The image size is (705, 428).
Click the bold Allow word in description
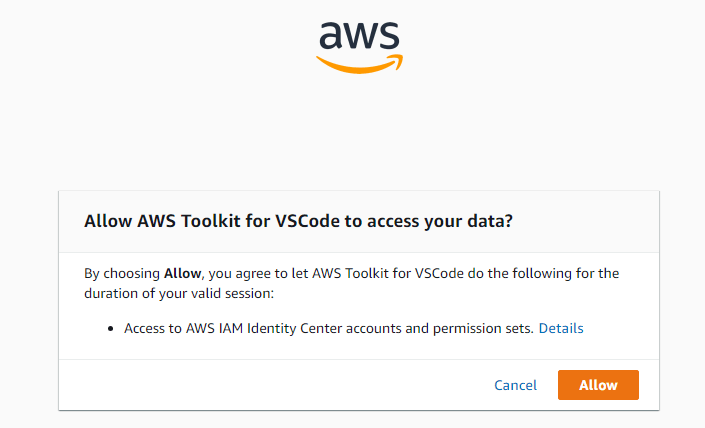(x=182, y=273)
